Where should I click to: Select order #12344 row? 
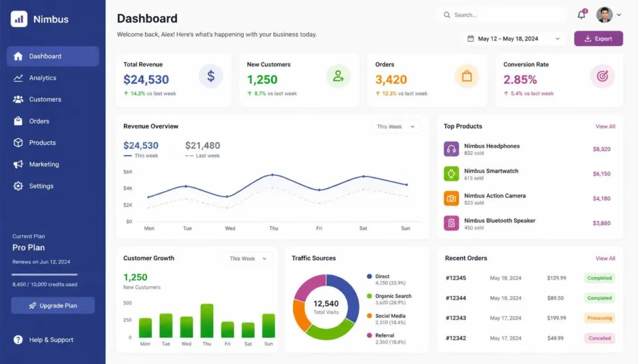[x=530, y=298]
